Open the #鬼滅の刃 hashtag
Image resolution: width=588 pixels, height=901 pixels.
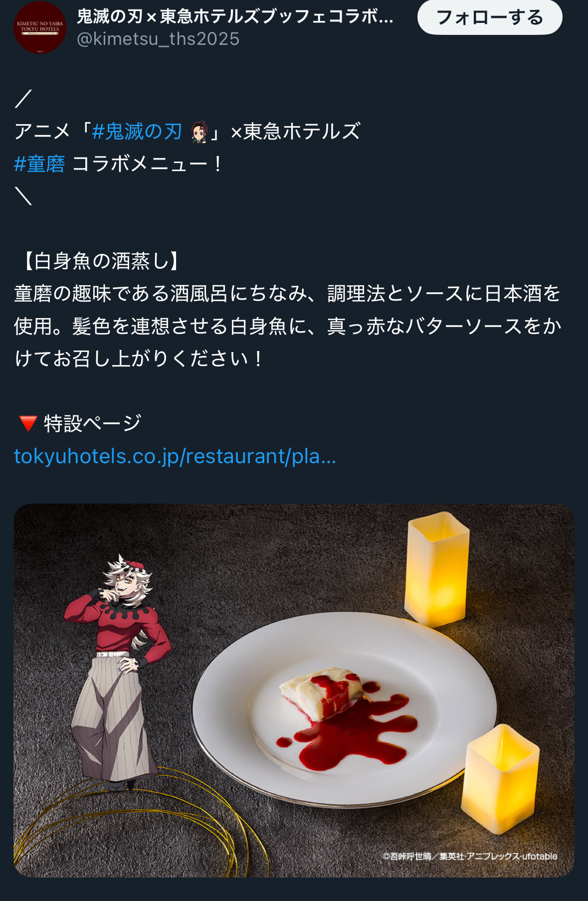tap(137, 132)
